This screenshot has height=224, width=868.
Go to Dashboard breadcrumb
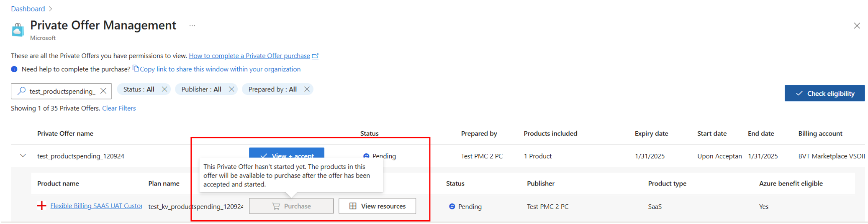28,9
